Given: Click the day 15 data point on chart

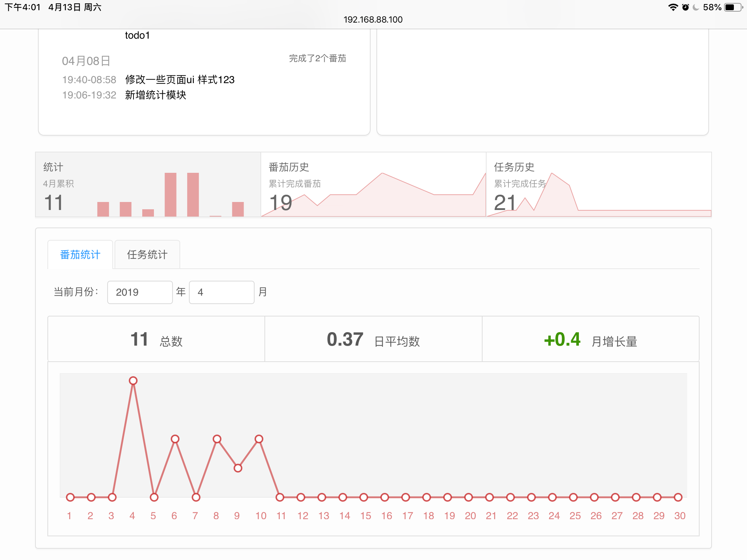Looking at the screenshot, I should point(364,497).
